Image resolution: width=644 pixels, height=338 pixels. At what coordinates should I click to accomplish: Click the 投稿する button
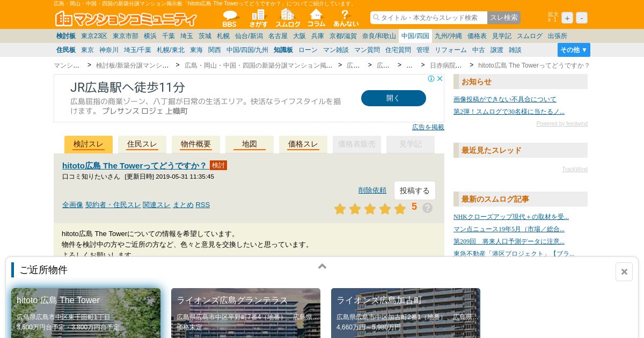[415, 190]
